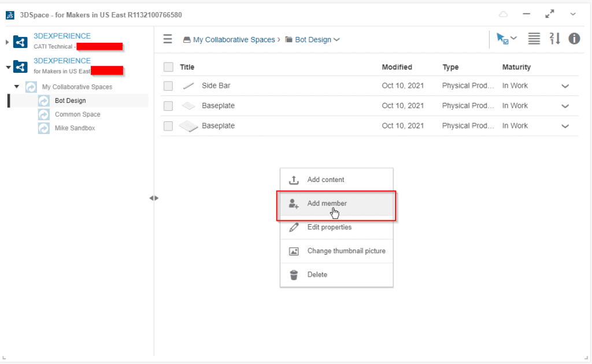Click the In Work maturity for Side Bar
This screenshot has width=592, height=364.
point(515,86)
